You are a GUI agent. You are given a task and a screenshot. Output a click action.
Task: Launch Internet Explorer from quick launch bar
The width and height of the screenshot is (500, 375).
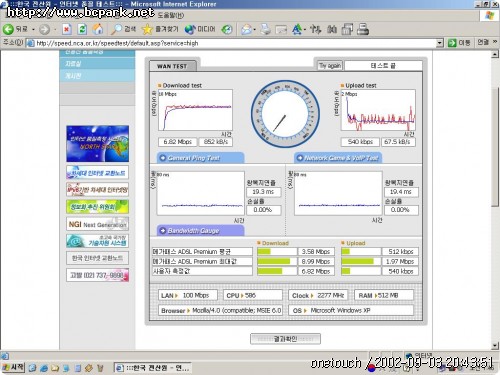[44, 368]
